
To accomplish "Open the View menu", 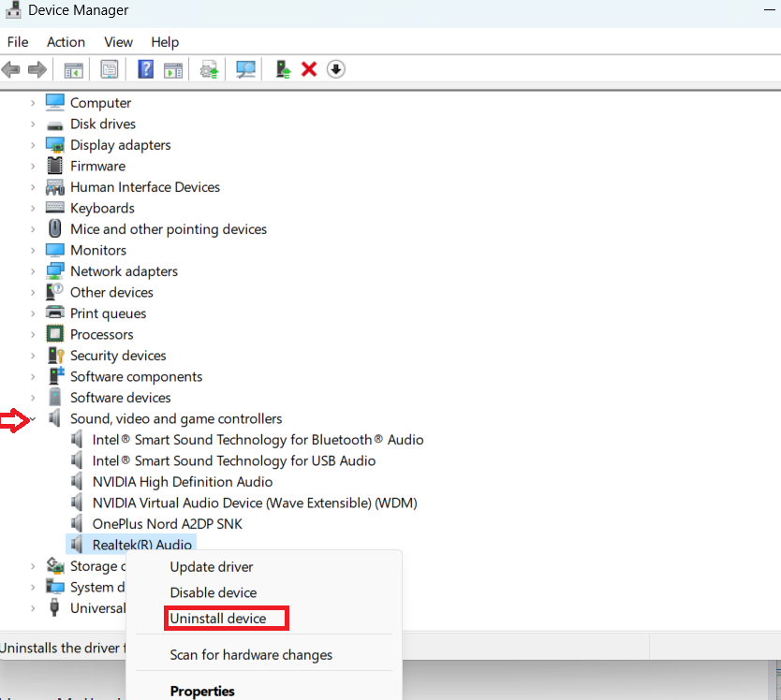I will (118, 42).
